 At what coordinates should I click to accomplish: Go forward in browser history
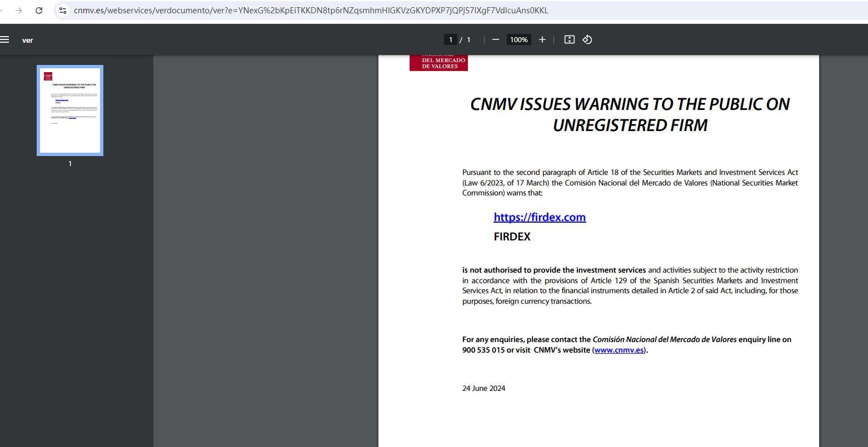click(19, 11)
